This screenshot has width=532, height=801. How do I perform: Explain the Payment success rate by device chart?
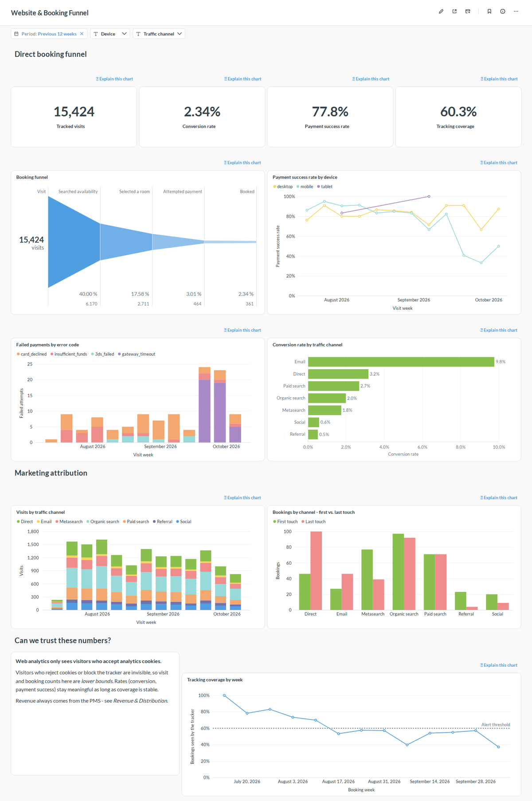pos(498,163)
